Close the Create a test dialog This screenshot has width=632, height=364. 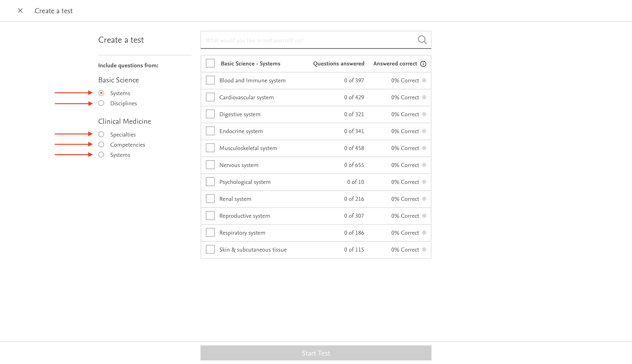click(x=20, y=11)
